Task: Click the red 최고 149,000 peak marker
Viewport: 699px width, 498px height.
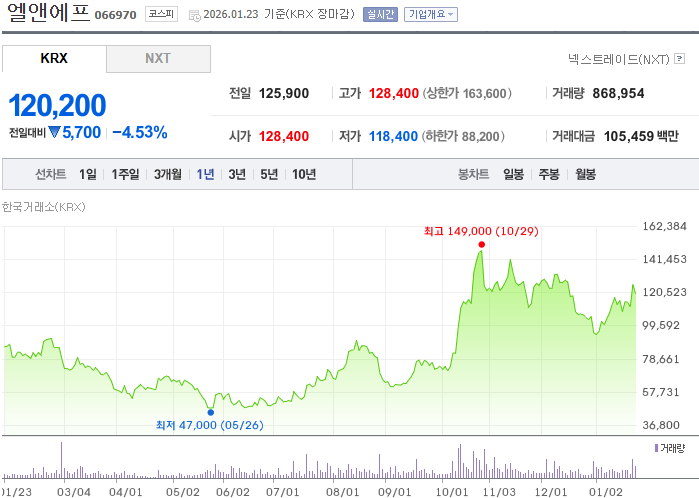Action: [481, 244]
